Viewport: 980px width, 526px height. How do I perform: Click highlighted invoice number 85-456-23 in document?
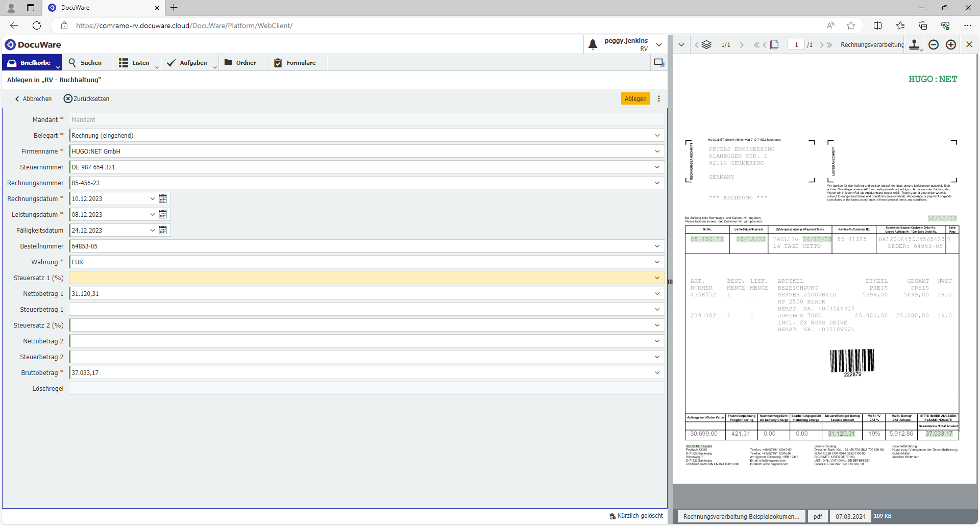tap(707, 239)
